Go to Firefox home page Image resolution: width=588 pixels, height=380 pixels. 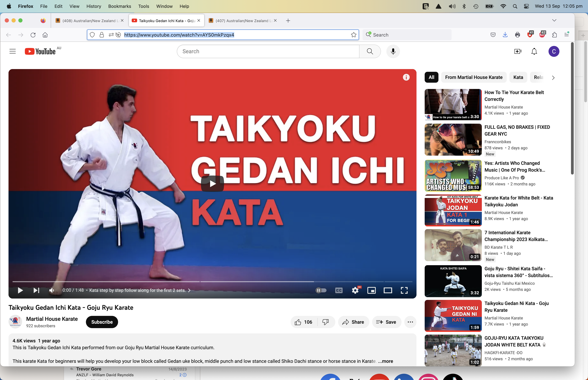[45, 35]
